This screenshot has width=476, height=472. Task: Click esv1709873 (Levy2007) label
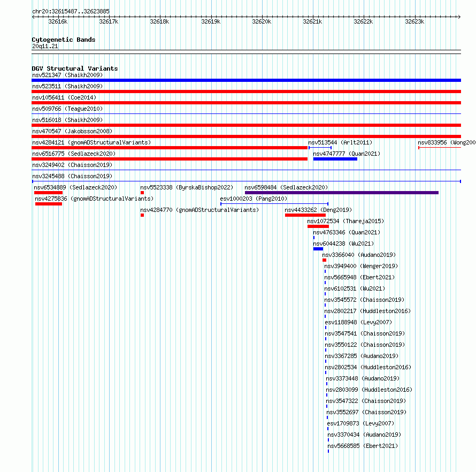tap(360, 423)
